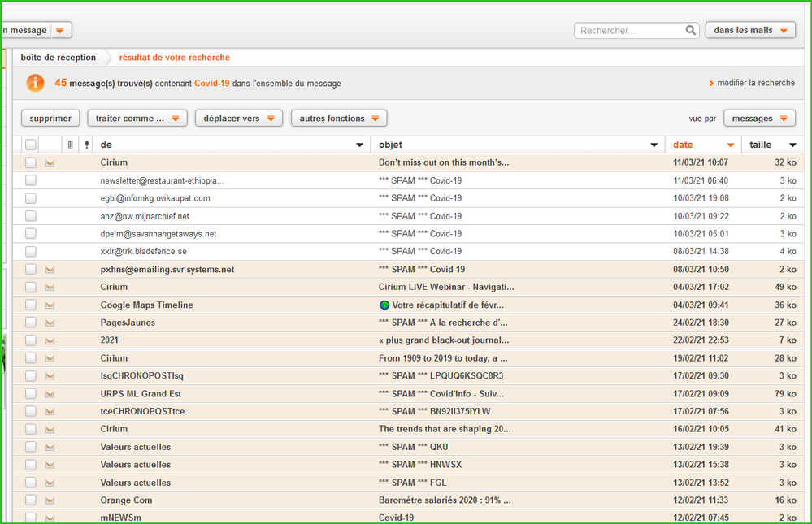The width and height of the screenshot is (812, 524).
Task: Select 'résultat de votre recherche' tab
Action: point(174,58)
